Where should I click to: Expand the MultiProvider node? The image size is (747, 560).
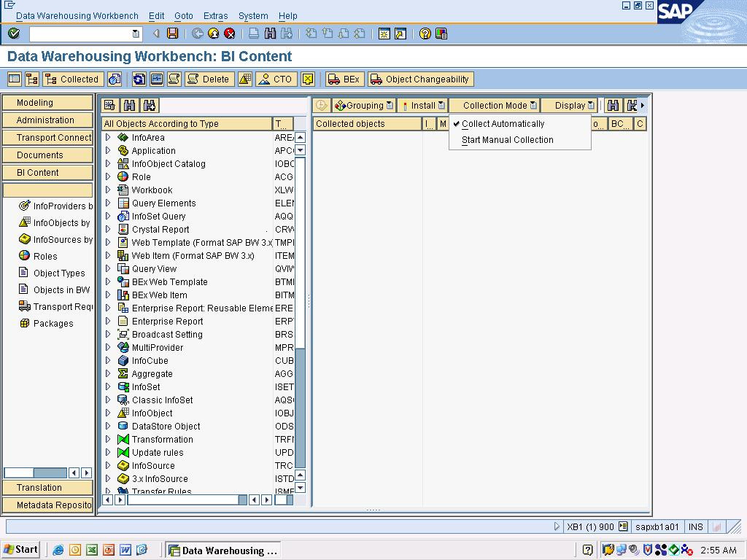tap(108, 347)
